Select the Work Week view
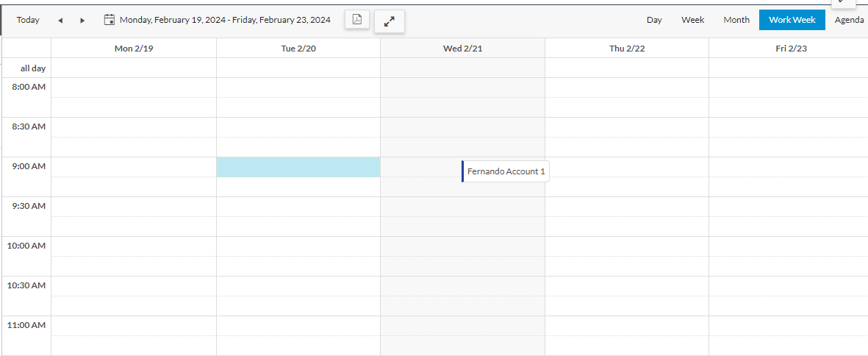Viewport: 868px width, 356px height. pyautogui.click(x=792, y=20)
